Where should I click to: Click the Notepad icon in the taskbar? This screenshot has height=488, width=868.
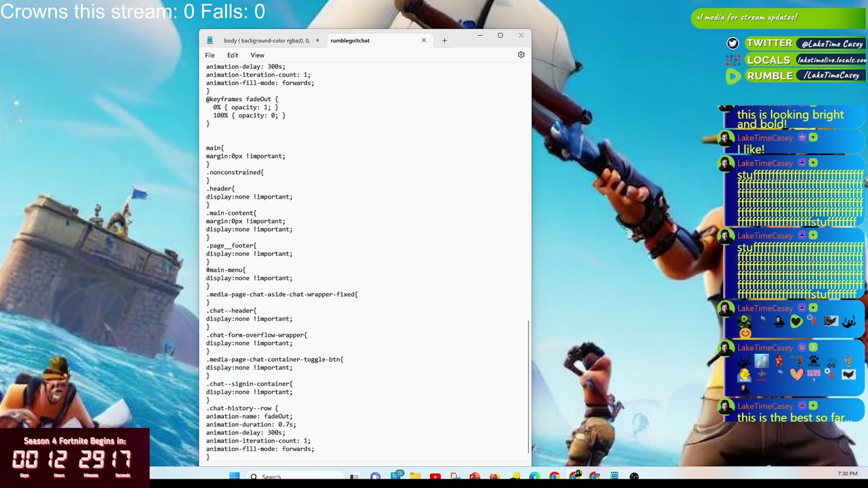click(614, 476)
